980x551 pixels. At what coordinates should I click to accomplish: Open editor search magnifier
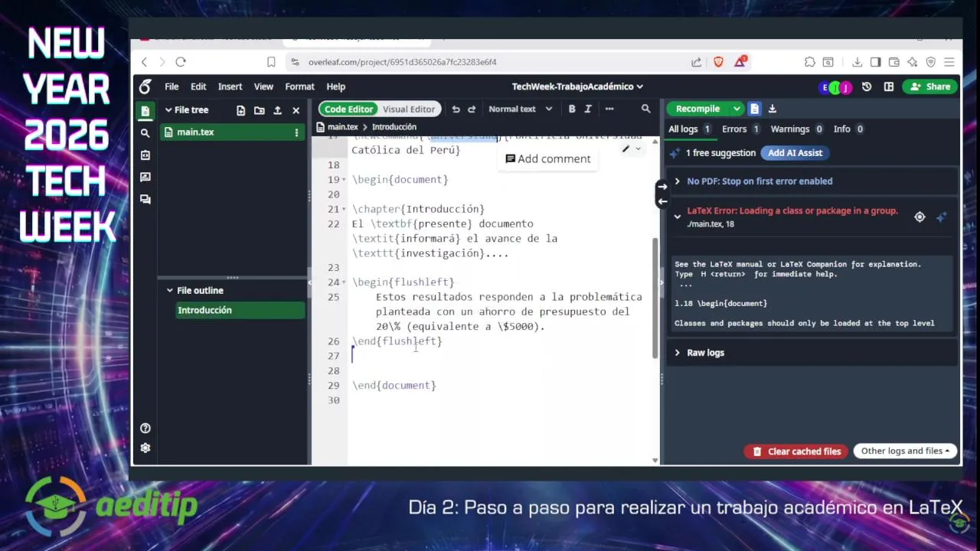click(x=646, y=109)
